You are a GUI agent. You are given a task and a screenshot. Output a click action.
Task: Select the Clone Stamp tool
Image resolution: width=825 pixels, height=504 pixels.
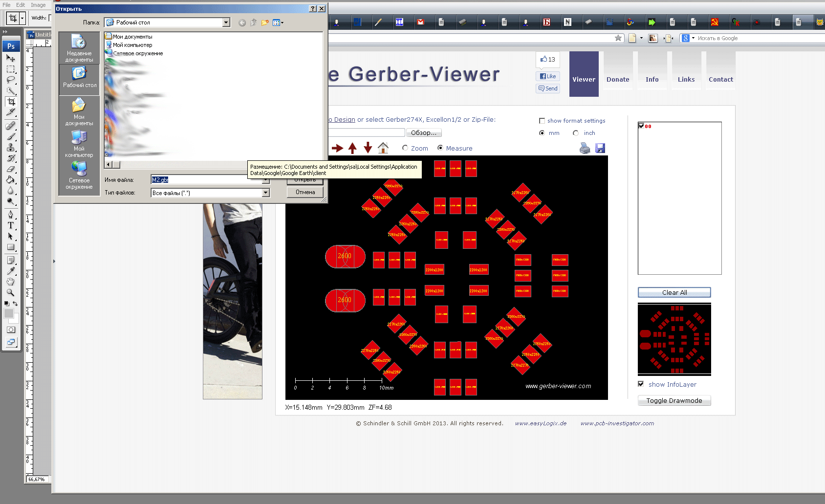(11, 147)
